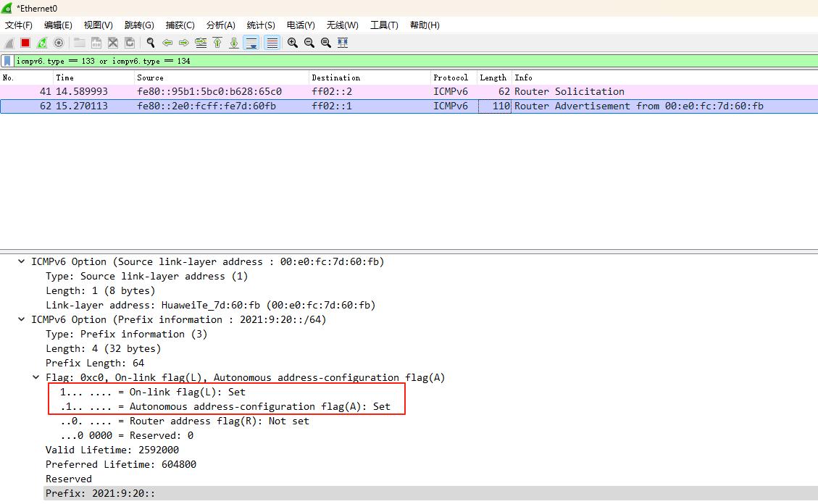
Task: Open the 工具(T) menu
Action: (x=384, y=25)
